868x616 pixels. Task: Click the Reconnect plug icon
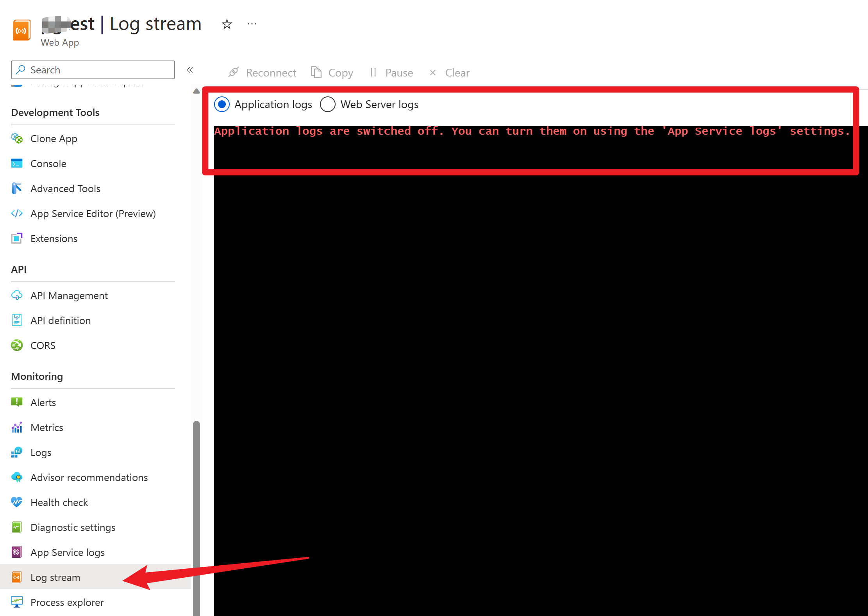234,72
